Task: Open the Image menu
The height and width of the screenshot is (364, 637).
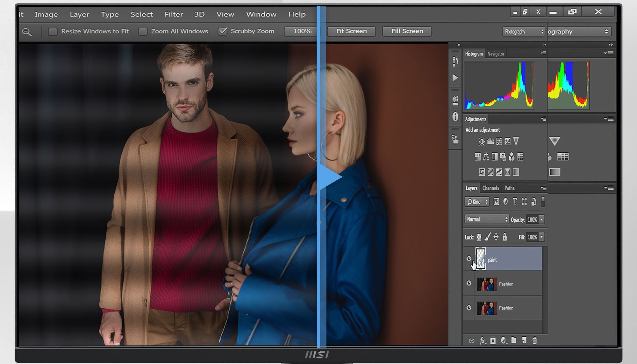Action: pos(46,14)
